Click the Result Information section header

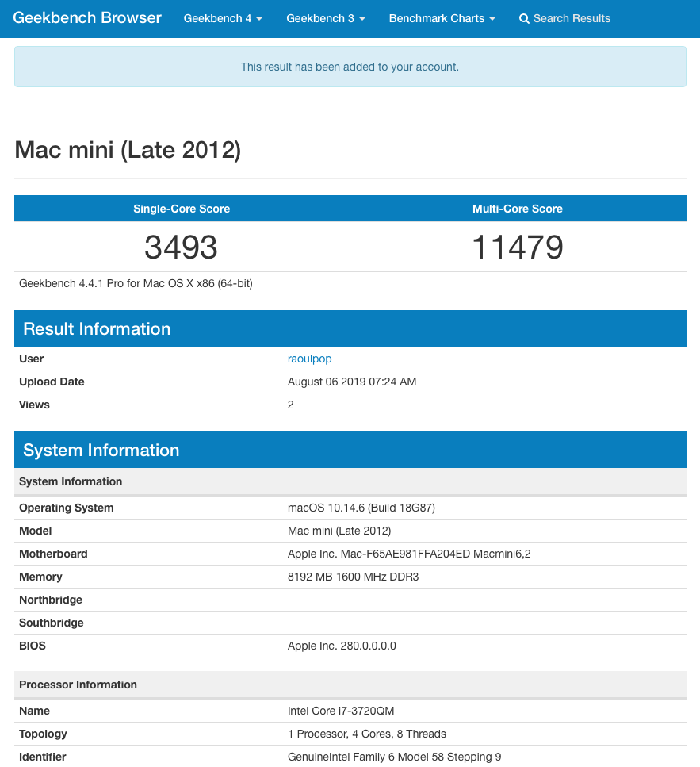point(97,329)
